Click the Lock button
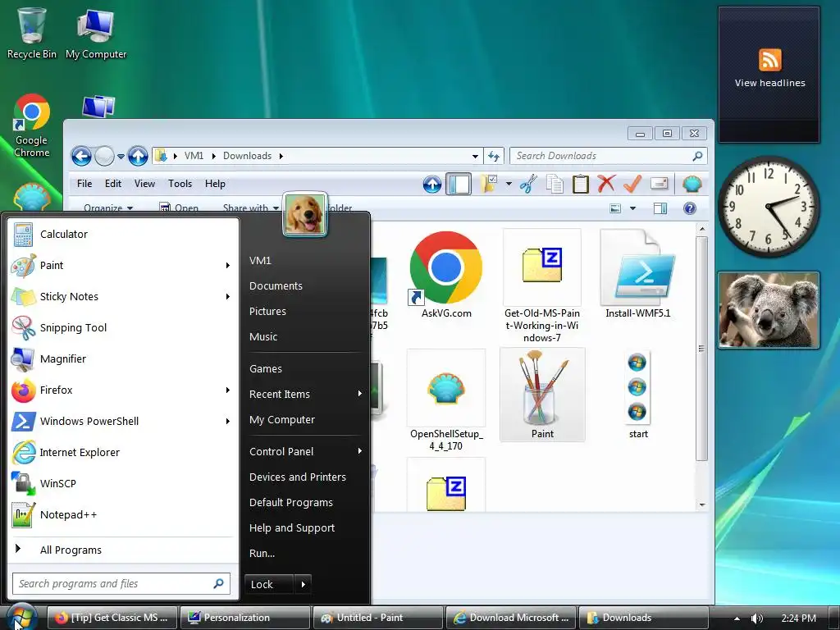The width and height of the screenshot is (840, 630). point(269,584)
